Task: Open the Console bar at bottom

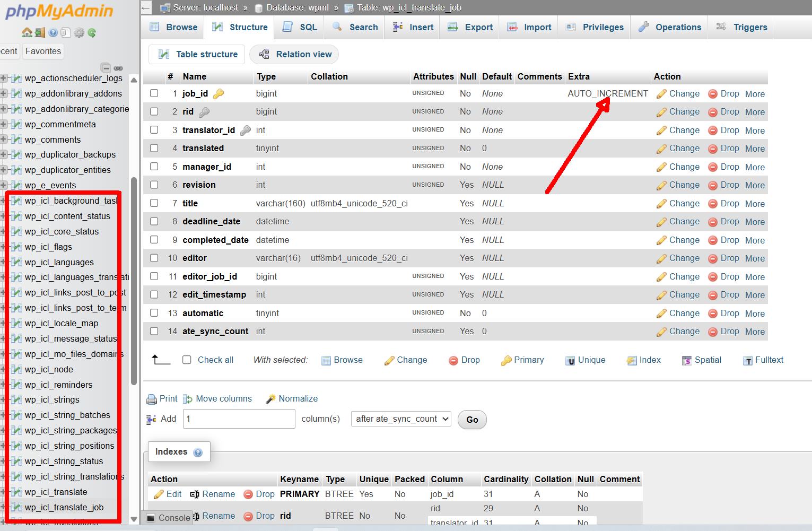Action: pos(168,518)
